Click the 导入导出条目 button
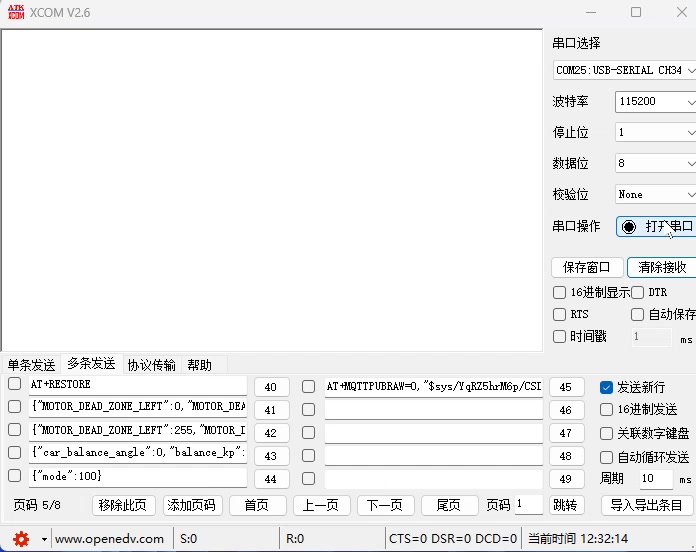 [646, 506]
